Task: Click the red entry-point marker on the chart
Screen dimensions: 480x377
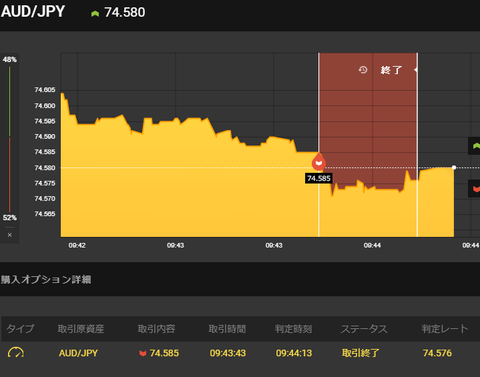Action: click(319, 162)
